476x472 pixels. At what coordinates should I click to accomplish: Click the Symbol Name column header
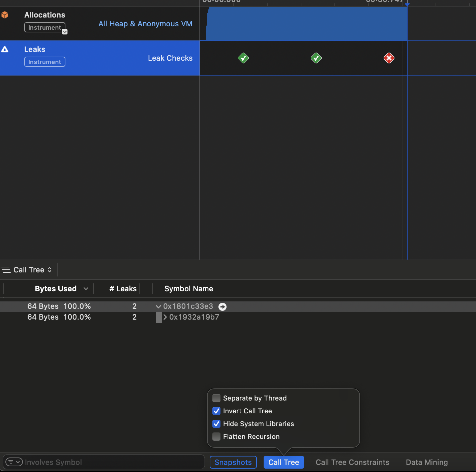[189, 289]
